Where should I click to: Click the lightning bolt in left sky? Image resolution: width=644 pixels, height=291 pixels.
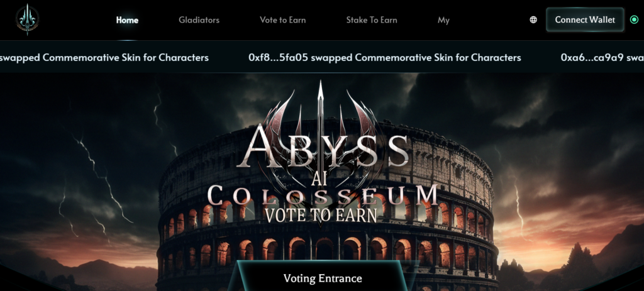click(101, 177)
